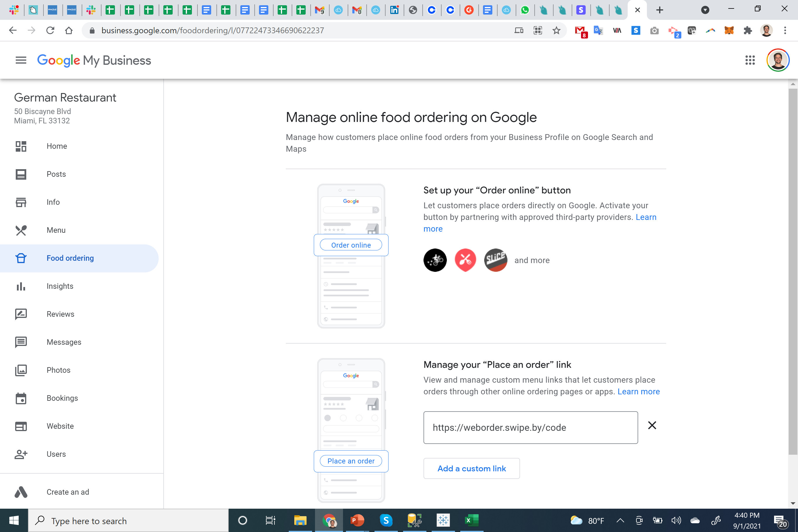Viewport: 798px width, 532px height.
Task: Click the Home dashboard icon
Action: (x=21, y=146)
